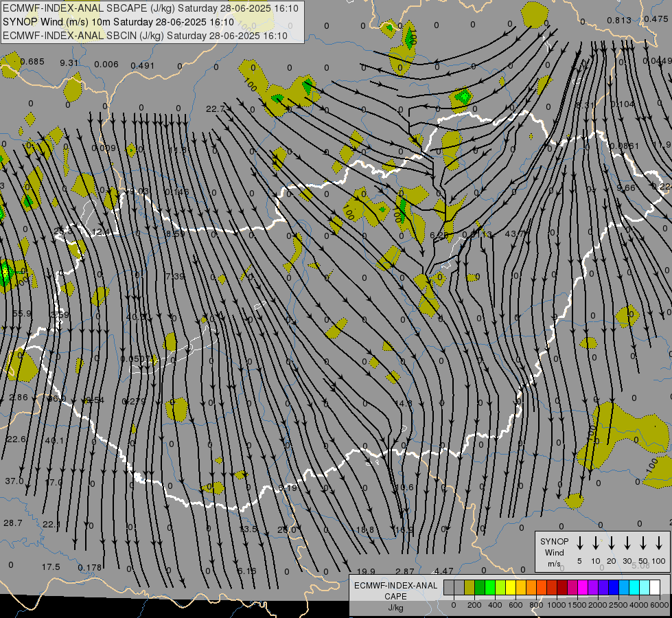Click the 17.5 value on the map
The height and width of the screenshot is (618, 672).
51,567
